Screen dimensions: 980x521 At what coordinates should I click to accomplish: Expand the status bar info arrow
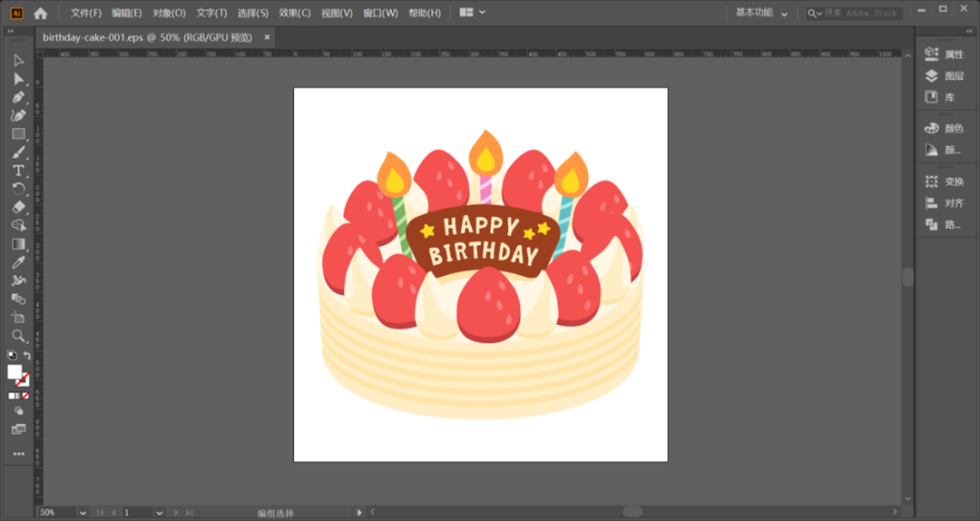pyautogui.click(x=358, y=513)
